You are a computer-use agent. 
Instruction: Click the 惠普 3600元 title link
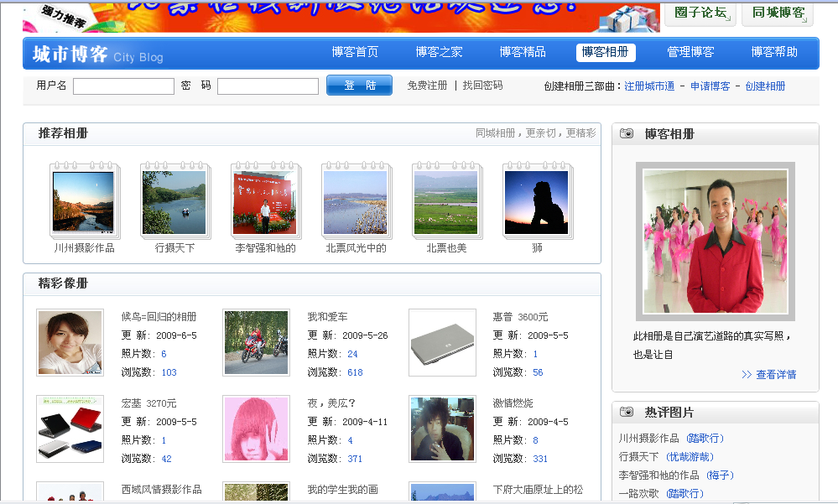[x=520, y=317]
